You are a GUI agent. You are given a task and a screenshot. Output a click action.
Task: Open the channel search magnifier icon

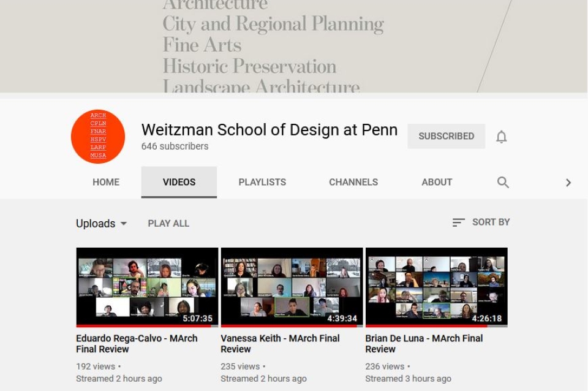tap(503, 183)
